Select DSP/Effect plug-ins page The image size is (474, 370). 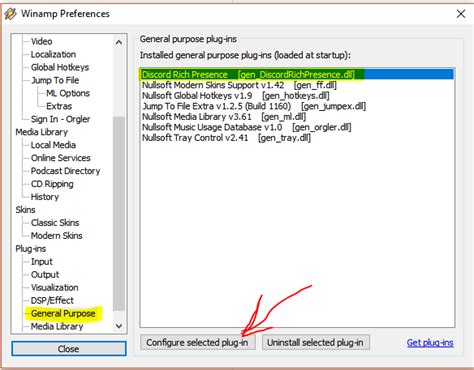coord(52,301)
